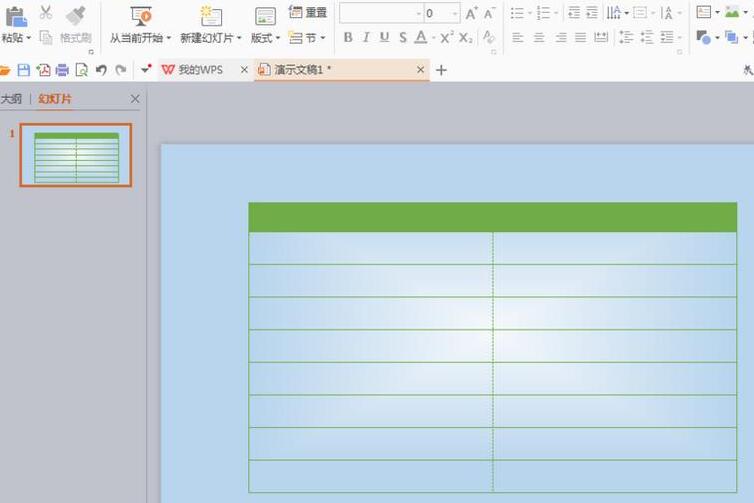The width and height of the screenshot is (754, 503).
Task: Close the 演示文稿1 tab
Action: (420, 70)
